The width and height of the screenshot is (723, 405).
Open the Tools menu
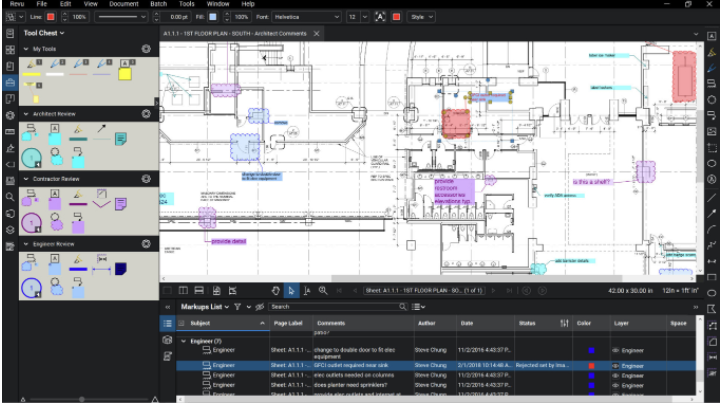tap(187, 4)
